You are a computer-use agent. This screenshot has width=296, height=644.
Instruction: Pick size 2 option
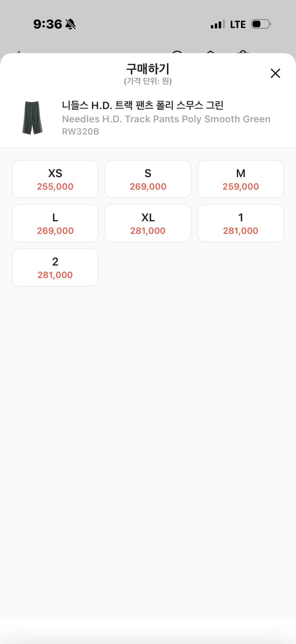pos(55,267)
